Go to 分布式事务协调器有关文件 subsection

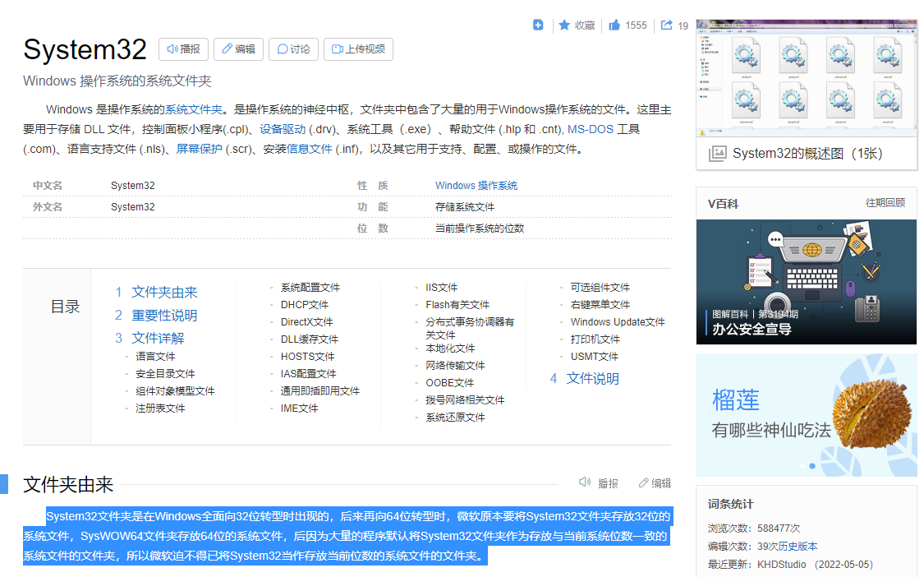click(x=470, y=328)
